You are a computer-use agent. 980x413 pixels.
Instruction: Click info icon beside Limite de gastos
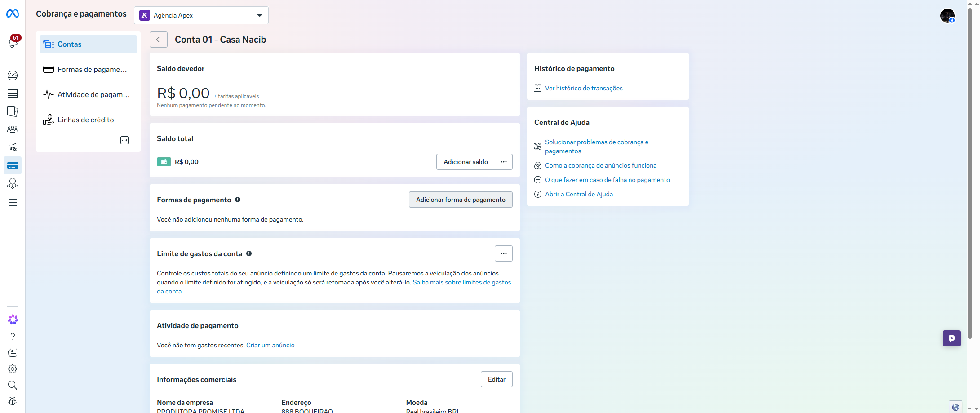249,253
